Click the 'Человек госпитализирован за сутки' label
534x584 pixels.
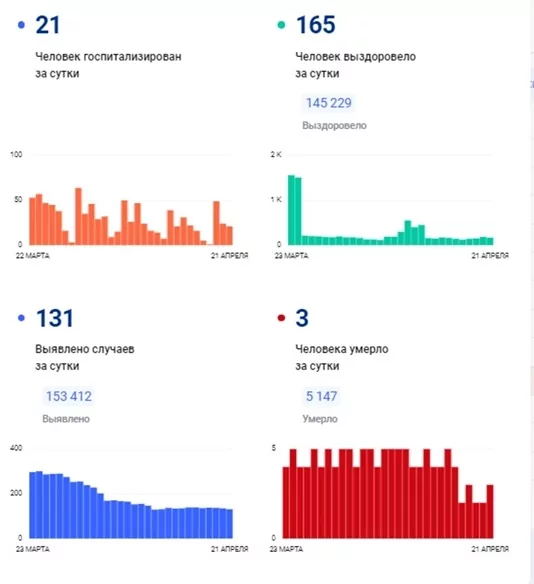[x=108, y=65]
